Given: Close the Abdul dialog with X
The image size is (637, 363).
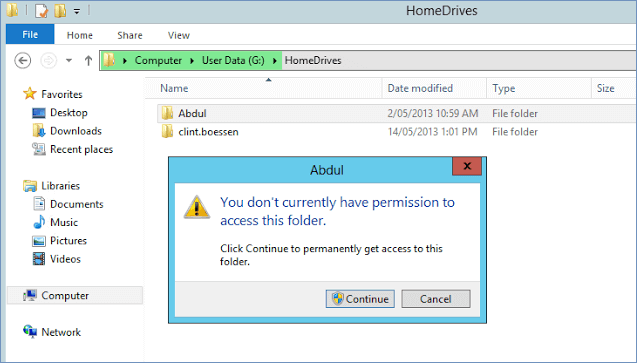Looking at the screenshot, I should point(467,166).
